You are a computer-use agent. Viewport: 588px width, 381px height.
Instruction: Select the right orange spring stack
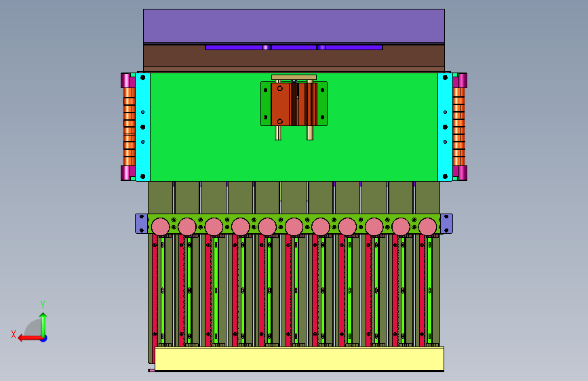click(x=458, y=127)
